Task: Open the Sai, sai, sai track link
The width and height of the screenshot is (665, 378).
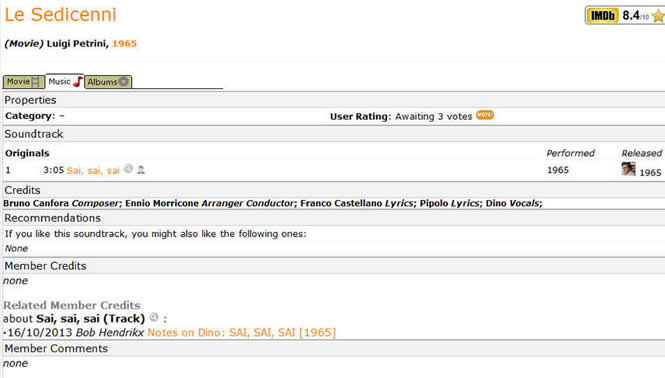Action: tap(93, 171)
